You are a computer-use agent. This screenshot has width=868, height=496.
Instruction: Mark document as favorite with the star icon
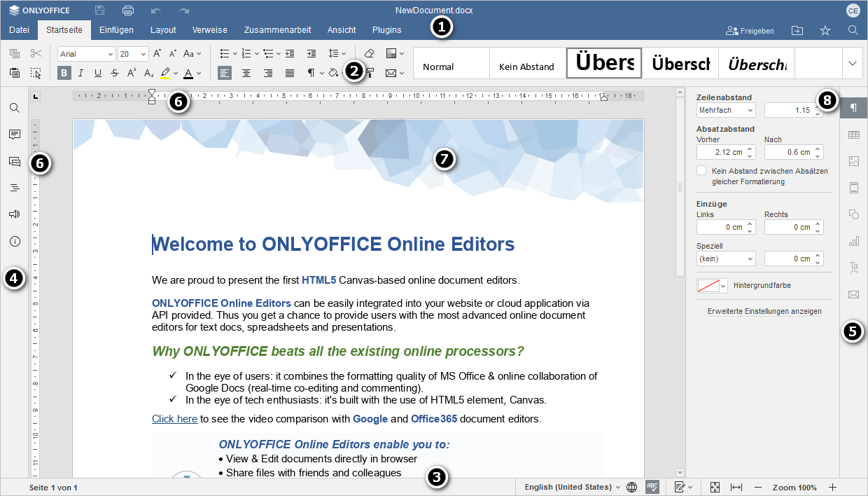pyautogui.click(x=825, y=30)
